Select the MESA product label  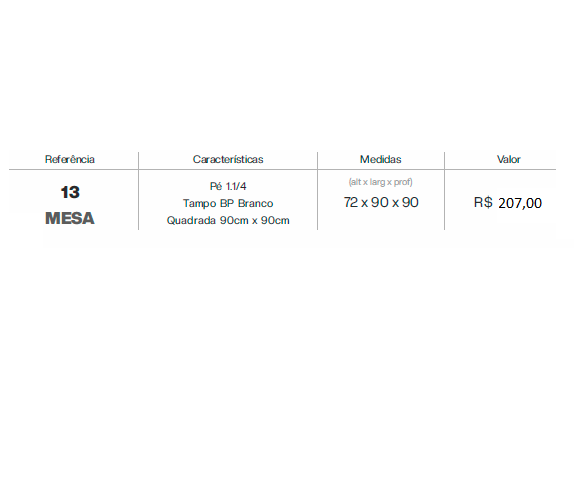70,218
